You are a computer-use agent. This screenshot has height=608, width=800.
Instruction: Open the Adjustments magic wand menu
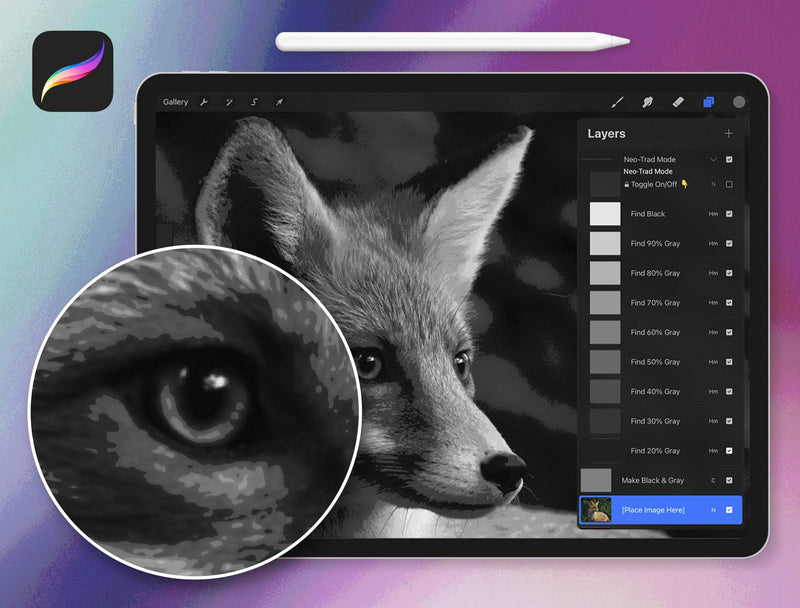coord(229,102)
